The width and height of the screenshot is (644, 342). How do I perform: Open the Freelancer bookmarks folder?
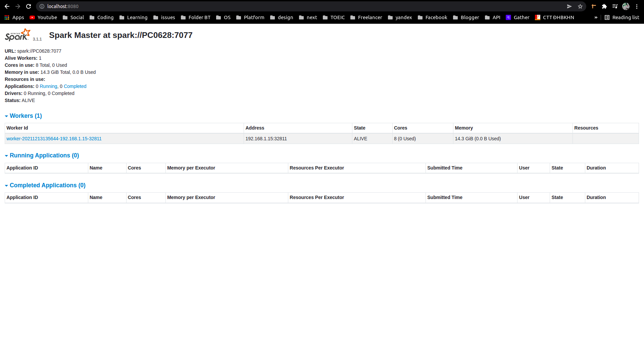366,17
